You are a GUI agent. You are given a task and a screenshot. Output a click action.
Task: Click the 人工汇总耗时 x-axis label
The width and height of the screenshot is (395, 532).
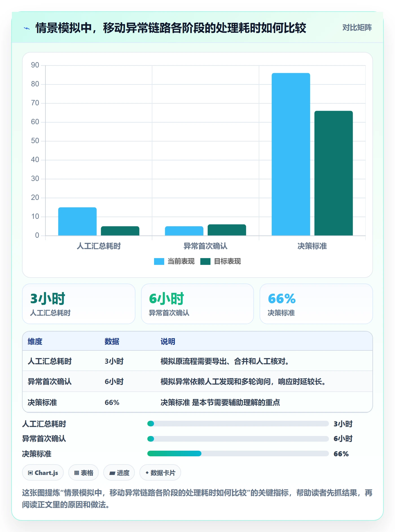99,246
